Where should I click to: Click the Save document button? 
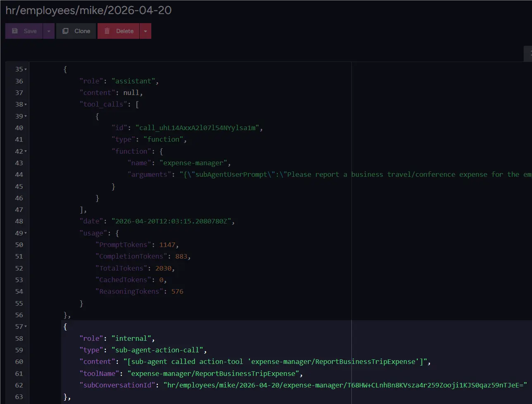(24, 31)
